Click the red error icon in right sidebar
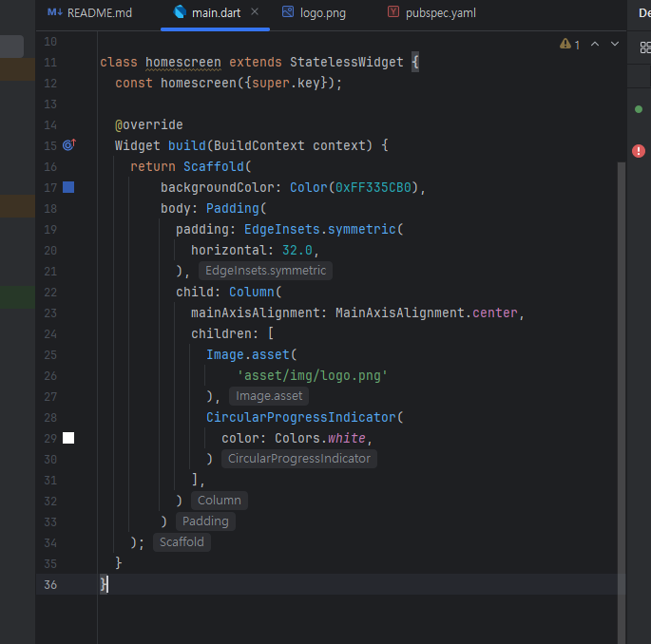Image resolution: width=651 pixels, height=644 pixels. (x=639, y=151)
